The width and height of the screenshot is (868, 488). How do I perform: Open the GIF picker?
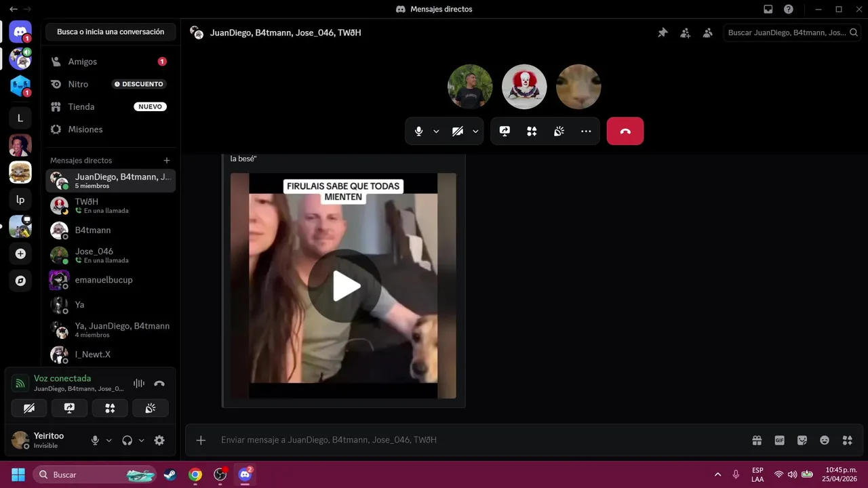pyautogui.click(x=780, y=441)
